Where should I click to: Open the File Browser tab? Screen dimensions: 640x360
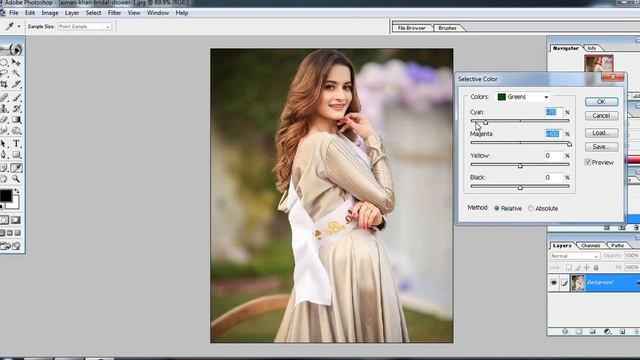pyautogui.click(x=411, y=28)
